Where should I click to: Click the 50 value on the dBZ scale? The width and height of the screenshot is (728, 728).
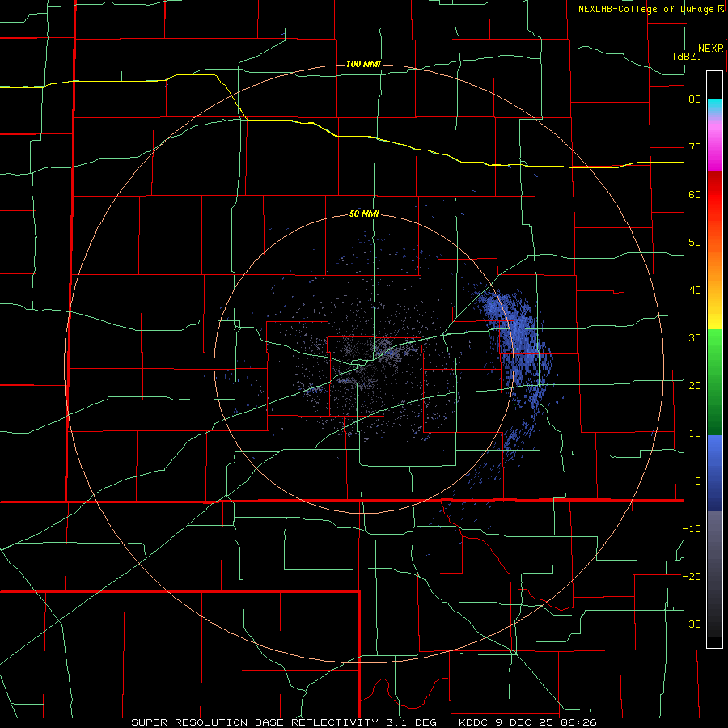point(695,243)
